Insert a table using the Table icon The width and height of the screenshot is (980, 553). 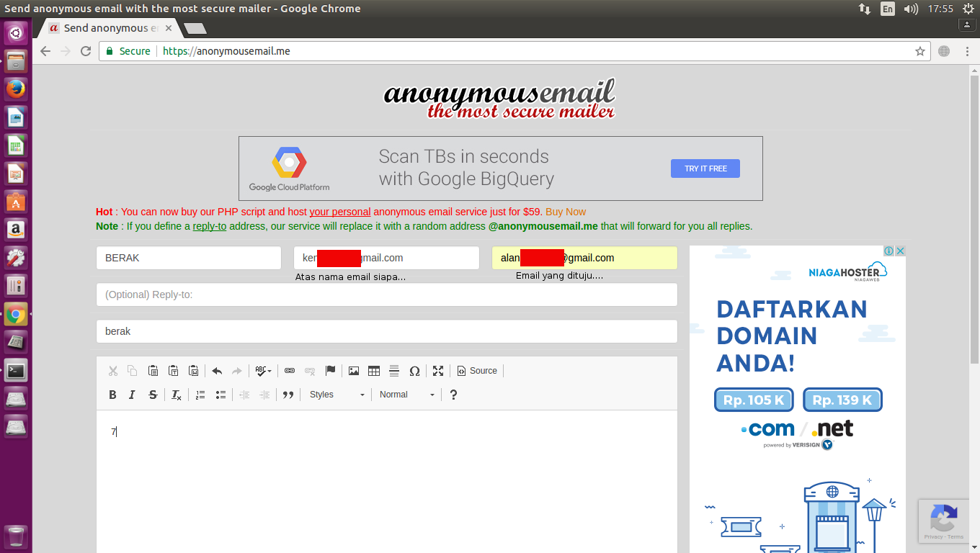374,371
